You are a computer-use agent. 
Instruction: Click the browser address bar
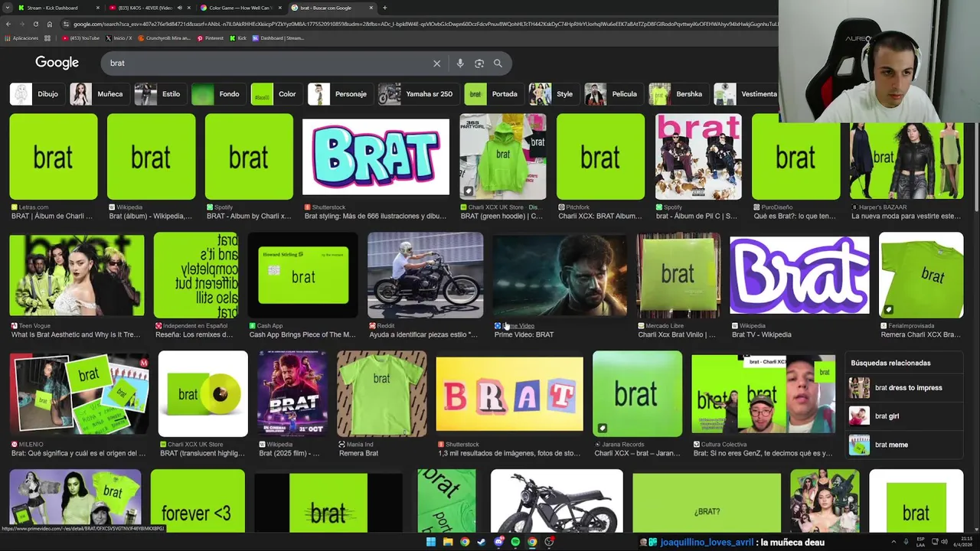click(x=421, y=24)
